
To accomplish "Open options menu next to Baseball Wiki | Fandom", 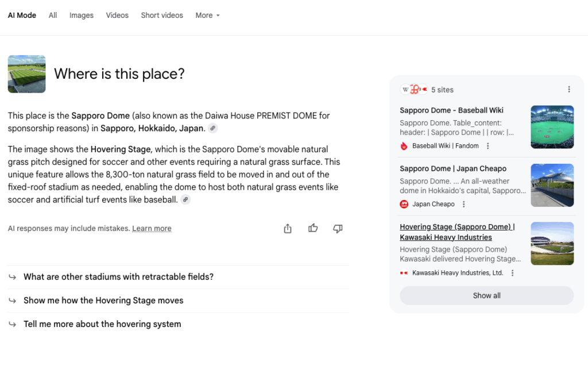I will [x=488, y=146].
